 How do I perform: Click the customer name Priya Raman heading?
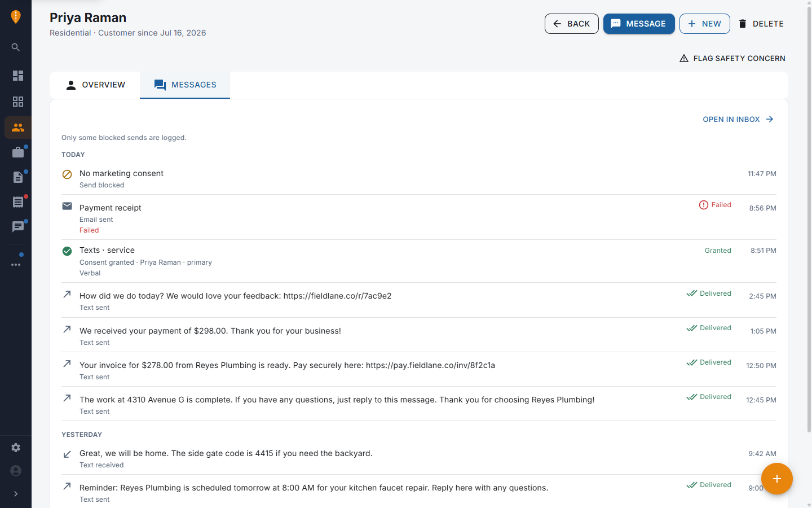[x=88, y=17]
